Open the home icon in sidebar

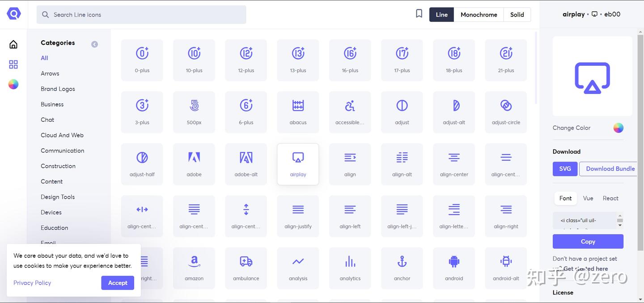coord(13,44)
